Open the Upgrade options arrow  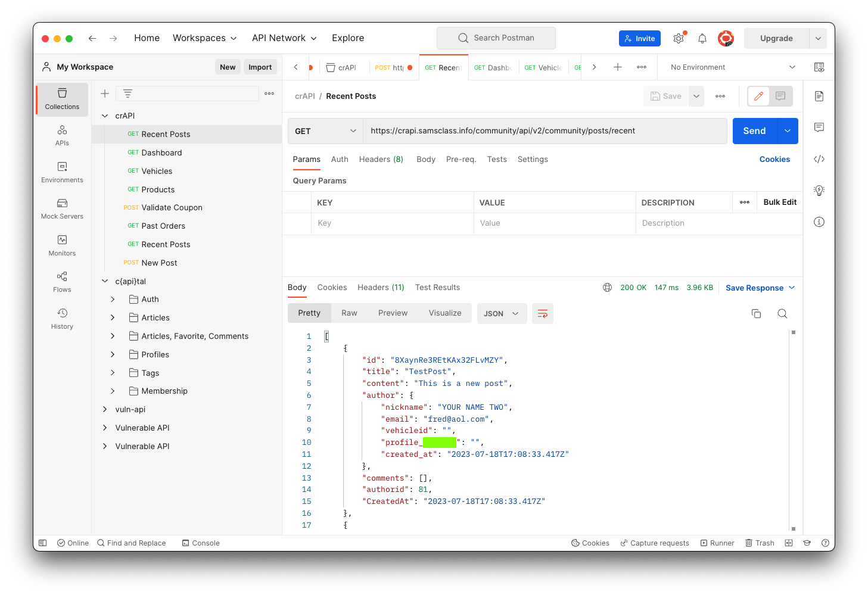(818, 38)
